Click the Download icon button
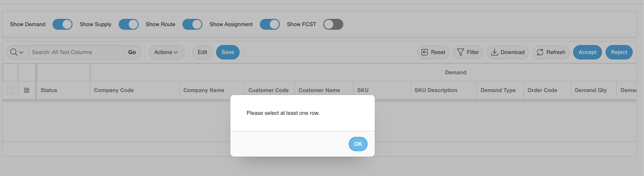This screenshot has height=176, width=644. [x=494, y=52]
